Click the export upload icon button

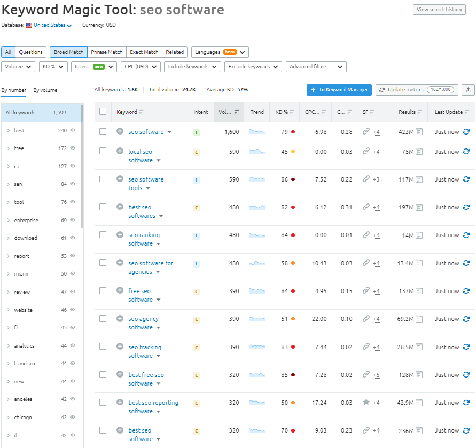pos(468,90)
